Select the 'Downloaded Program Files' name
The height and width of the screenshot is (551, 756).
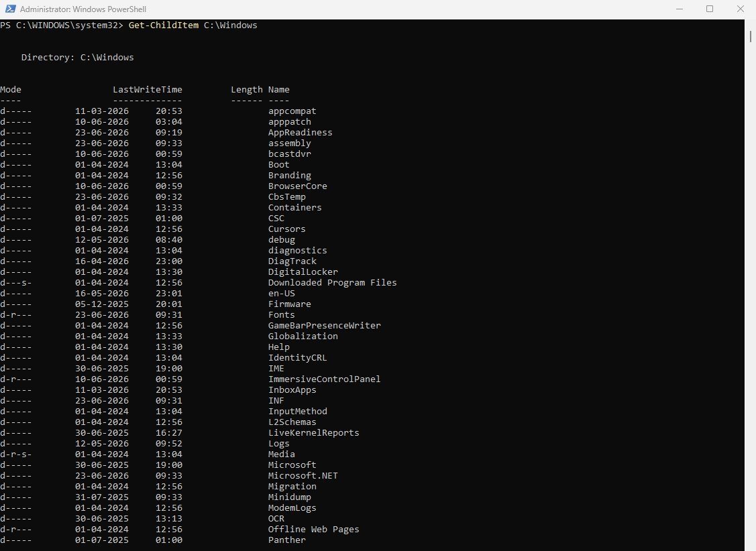click(x=332, y=283)
